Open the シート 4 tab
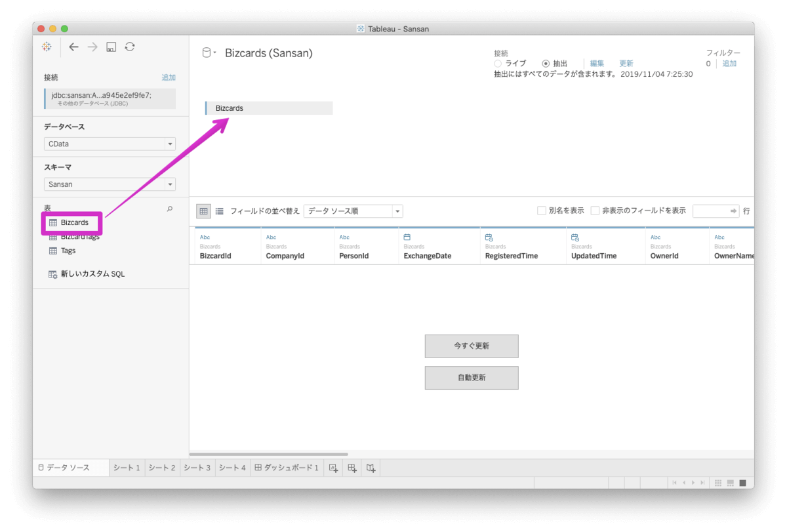This screenshot has height=532, width=787. click(232, 468)
